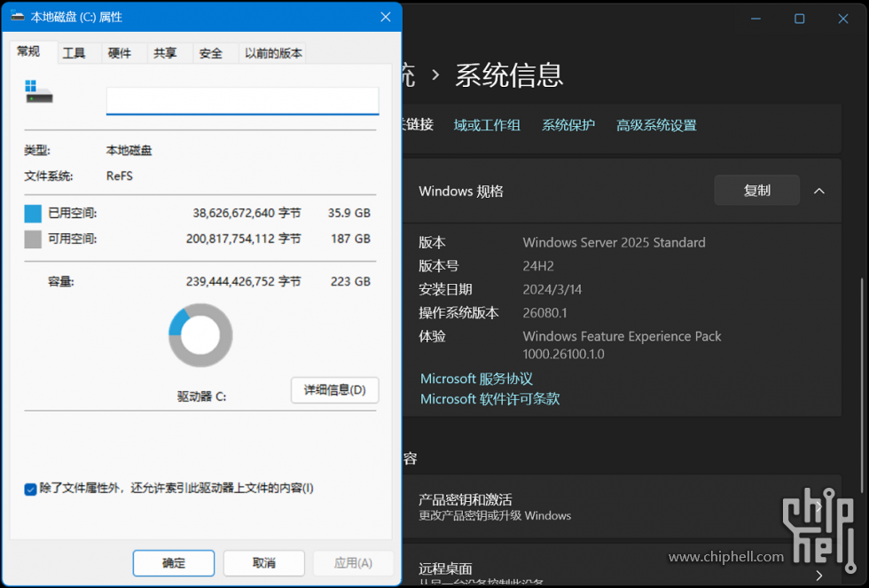
Task: Click the small disk icon in the title bar
Action: 17,16
